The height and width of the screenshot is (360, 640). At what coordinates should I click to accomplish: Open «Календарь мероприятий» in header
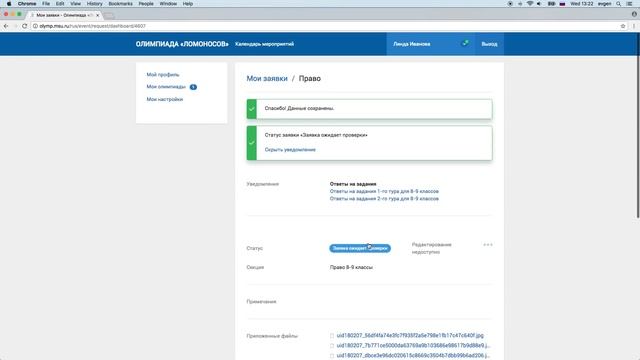[x=264, y=44]
